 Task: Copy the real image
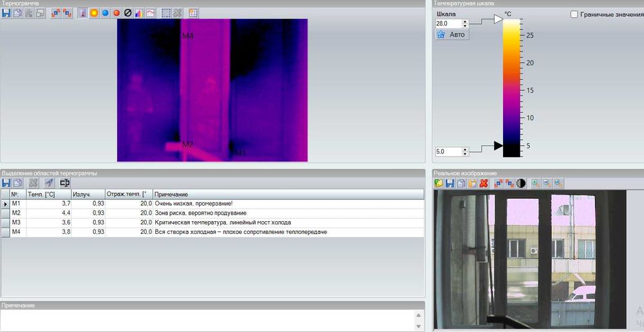coord(461,184)
